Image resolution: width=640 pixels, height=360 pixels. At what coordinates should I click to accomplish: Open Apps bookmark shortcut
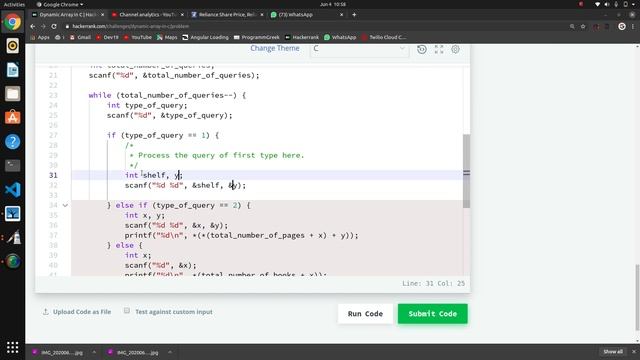[x=40, y=37]
